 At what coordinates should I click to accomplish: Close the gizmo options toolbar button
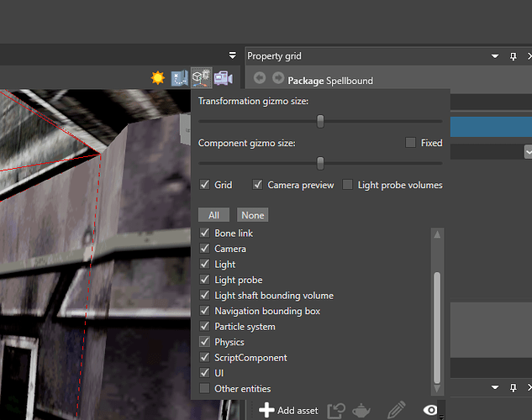(202, 77)
